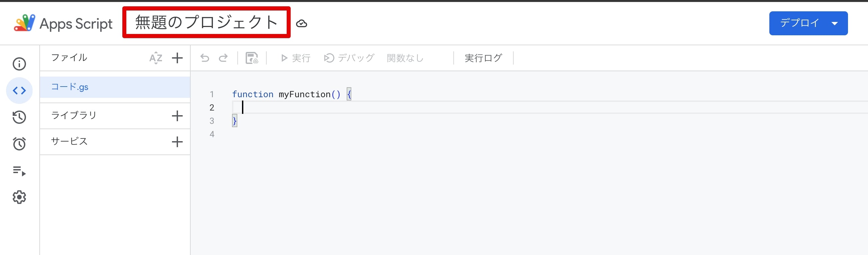Open the デプロイ dropdown arrow
Image resolution: width=868 pixels, height=255 pixels.
pos(835,24)
